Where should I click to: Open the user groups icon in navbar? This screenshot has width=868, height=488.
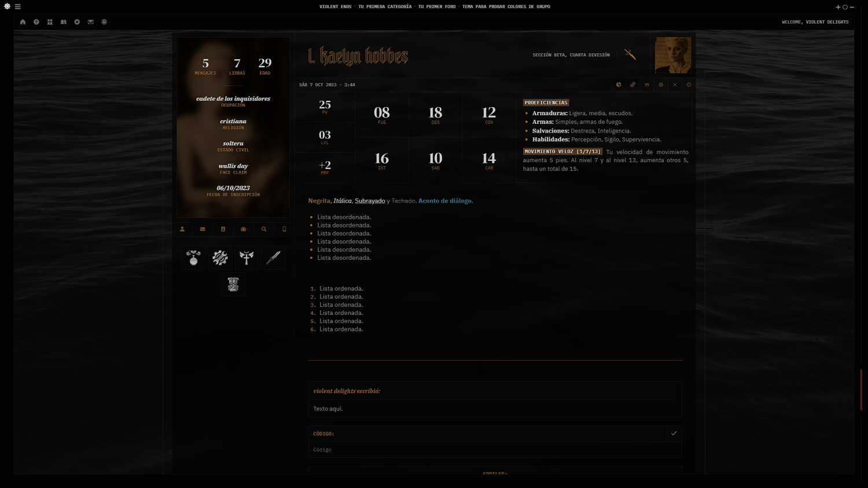pyautogui.click(x=64, y=22)
